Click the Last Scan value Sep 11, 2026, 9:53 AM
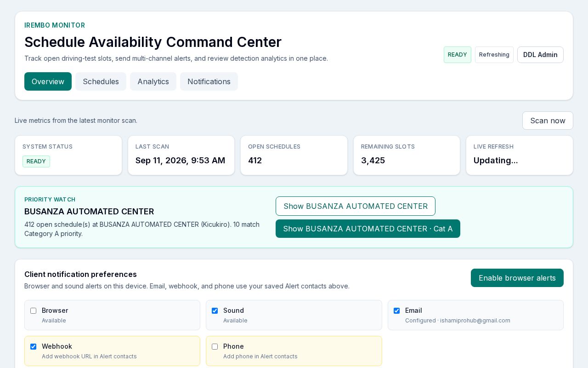 (180, 161)
